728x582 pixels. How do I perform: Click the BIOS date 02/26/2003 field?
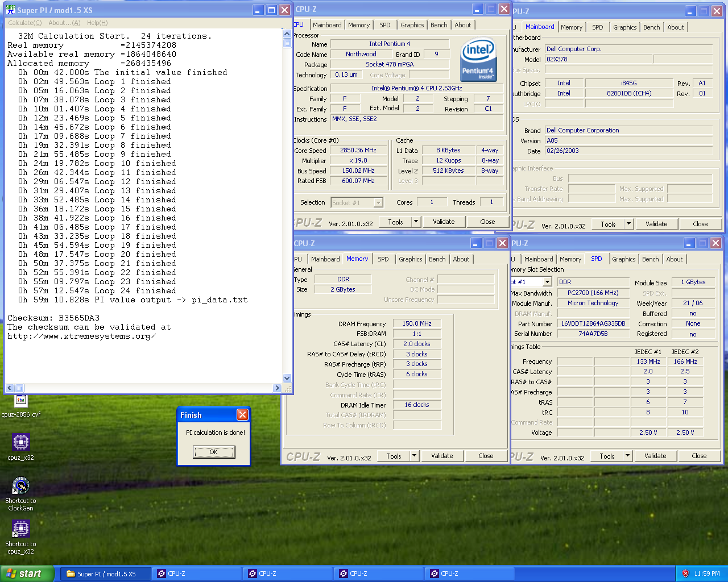628,151
